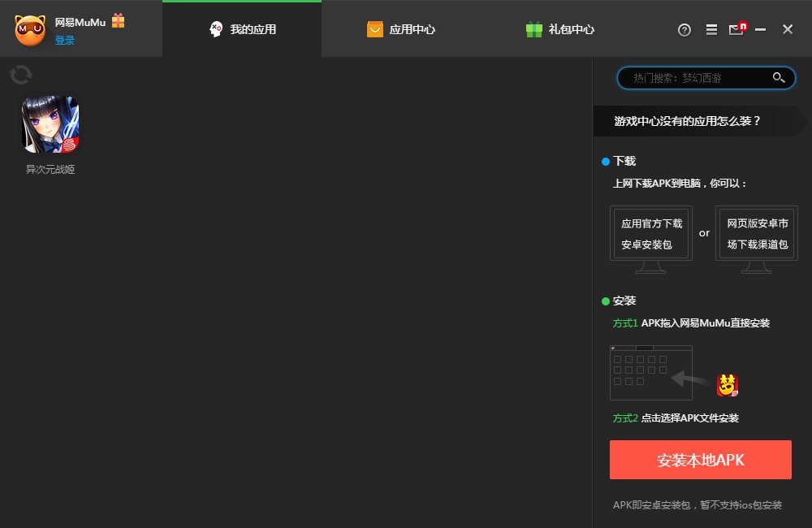Launch the 异次元战姬 game icon
Screen dimensions: 812x528
[50, 124]
